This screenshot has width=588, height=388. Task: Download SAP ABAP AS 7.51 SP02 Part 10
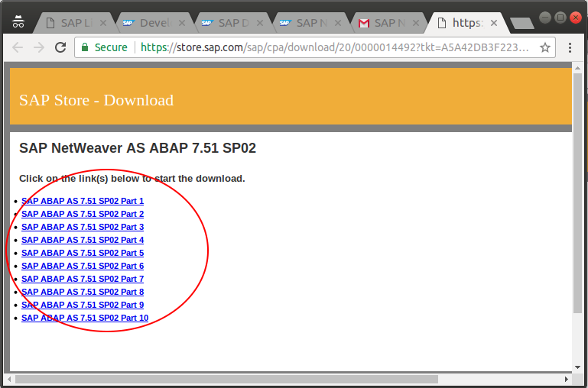[x=85, y=318]
